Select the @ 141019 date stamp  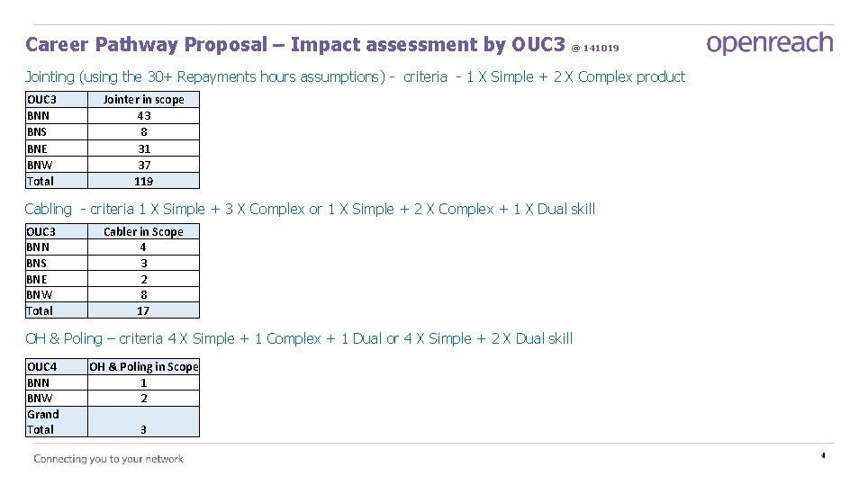click(595, 48)
